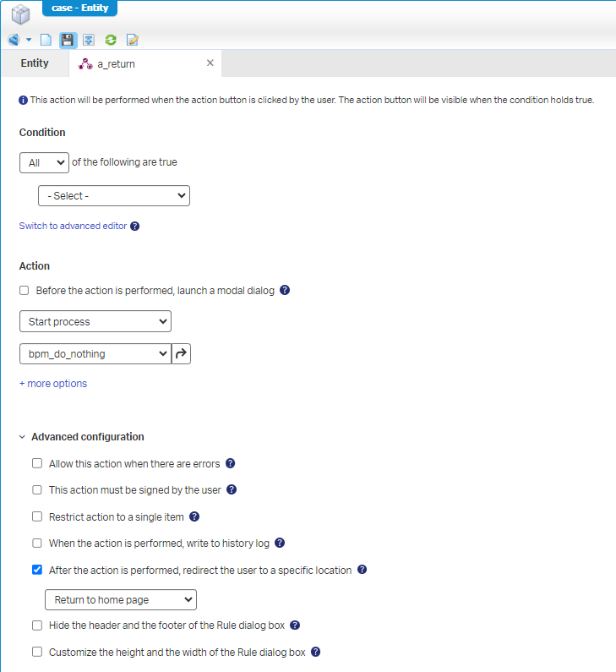Save the entity using floppy disk icon
The image size is (616, 672).
pos(68,40)
